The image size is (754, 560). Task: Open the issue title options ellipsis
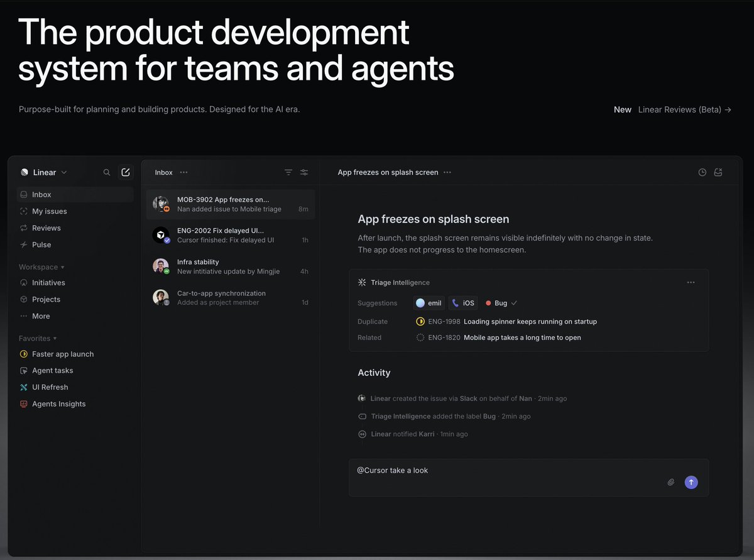(x=447, y=172)
